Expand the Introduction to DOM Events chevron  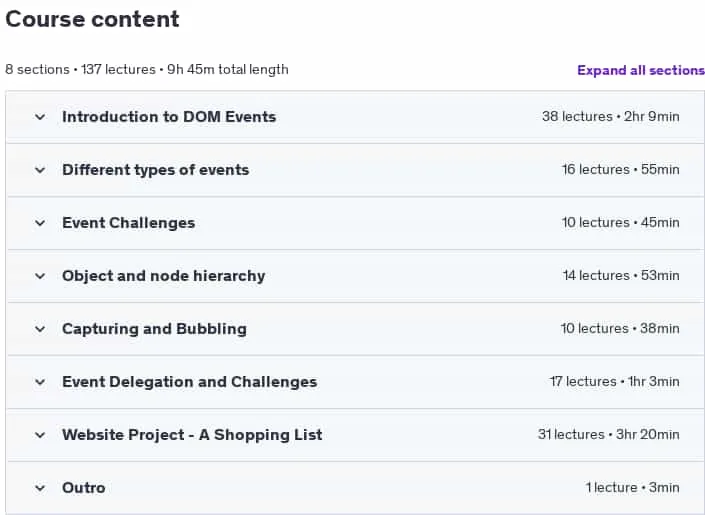point(40,117)
